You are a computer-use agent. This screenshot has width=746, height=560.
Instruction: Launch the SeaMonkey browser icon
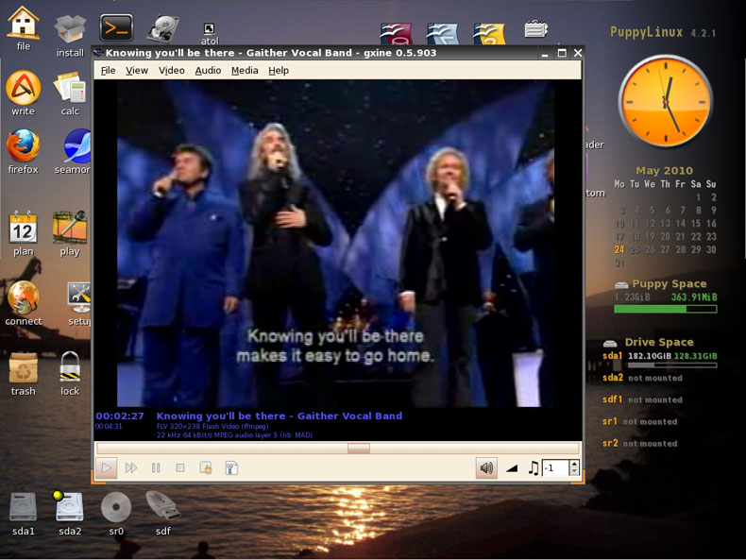pos(73,151)
